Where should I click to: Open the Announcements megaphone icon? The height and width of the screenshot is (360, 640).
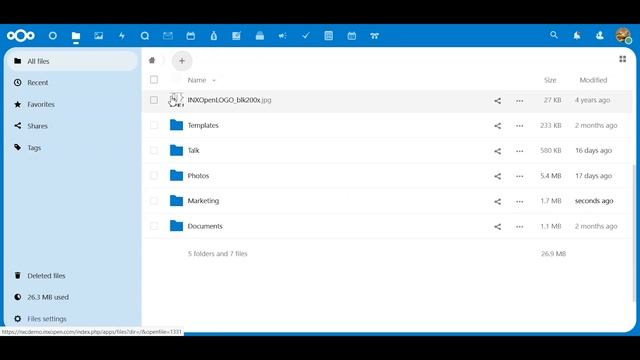click(282, 36)
